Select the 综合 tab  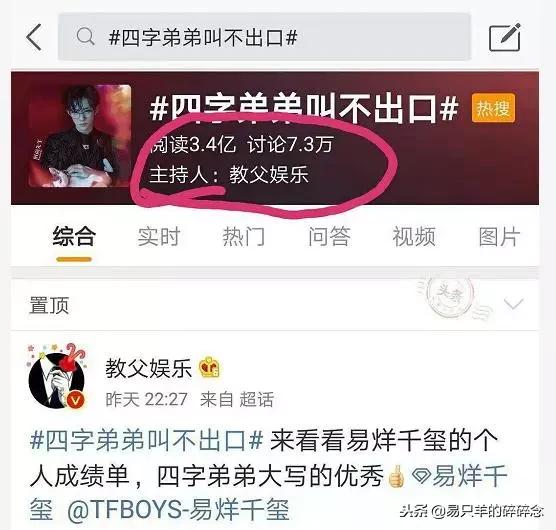pos(74,236)
